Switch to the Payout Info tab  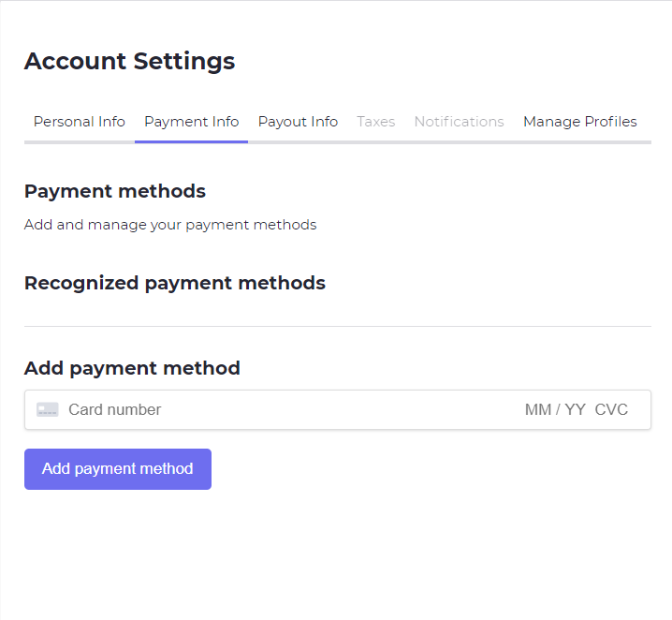pyautogui.click(x=298, y=122)
